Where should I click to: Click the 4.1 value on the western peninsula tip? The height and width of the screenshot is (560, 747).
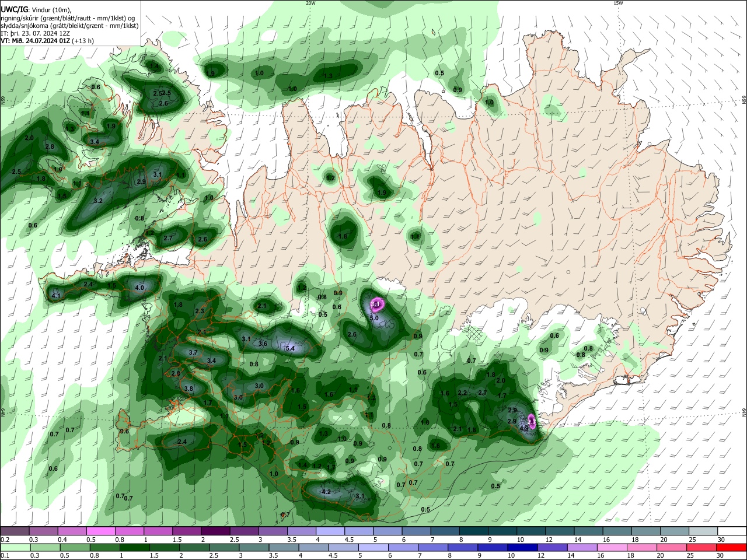pyautogui.click(x=56, y=296)
